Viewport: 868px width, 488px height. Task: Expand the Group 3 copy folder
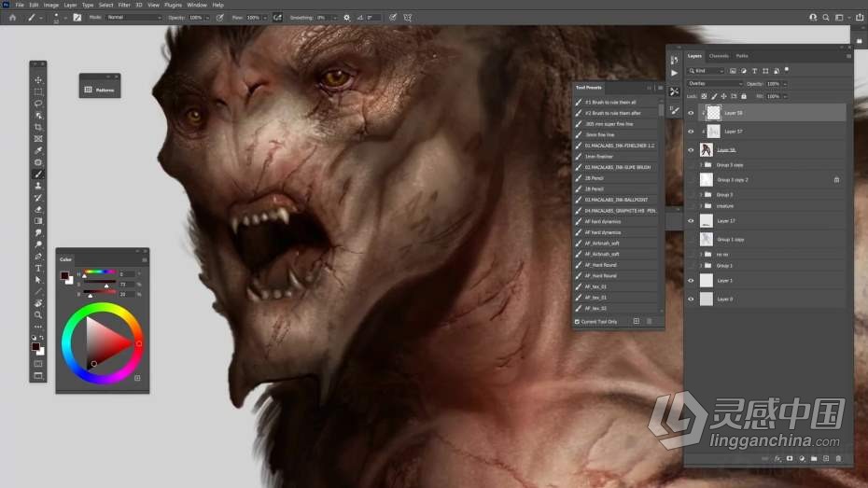tap(701, 165)
